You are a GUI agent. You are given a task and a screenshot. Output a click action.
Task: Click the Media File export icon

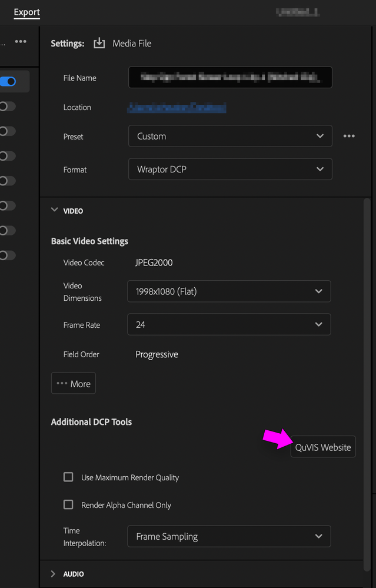pyautogui.click(x=99, y=44)
